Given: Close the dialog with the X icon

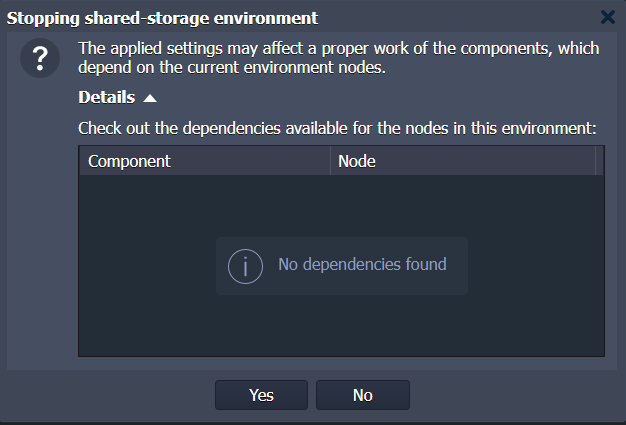Looking at the screenshot, I should pyautogui.click(x=608, y=17).
